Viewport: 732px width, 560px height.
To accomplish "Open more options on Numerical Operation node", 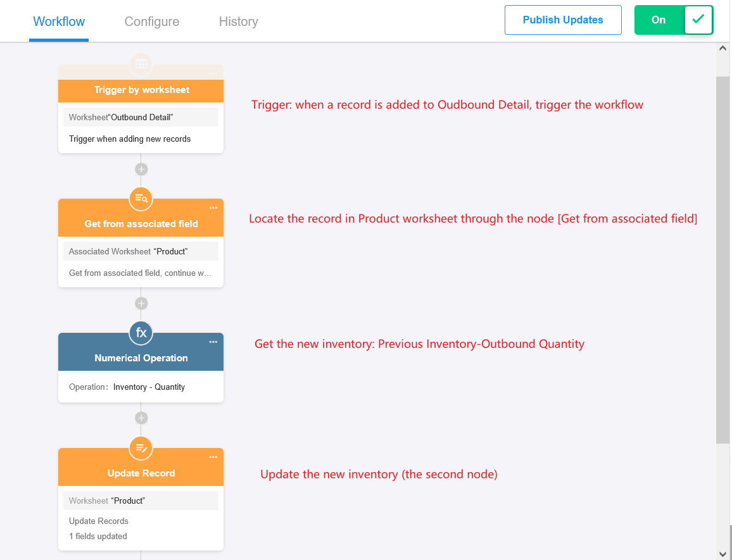I will pyautogui.click(x=213, y=342).
